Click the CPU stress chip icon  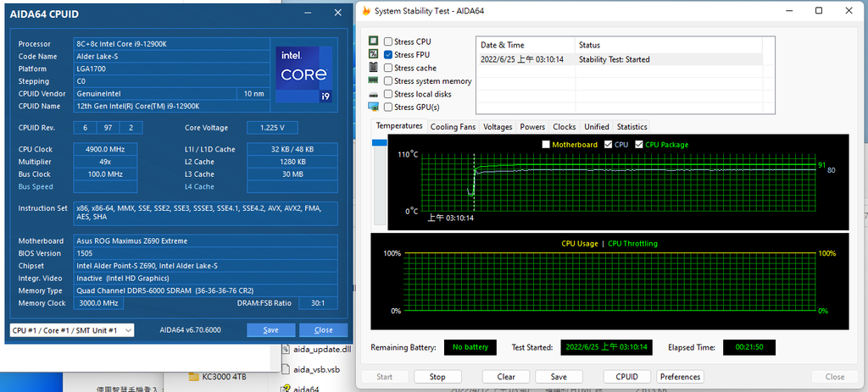point(374,41)
